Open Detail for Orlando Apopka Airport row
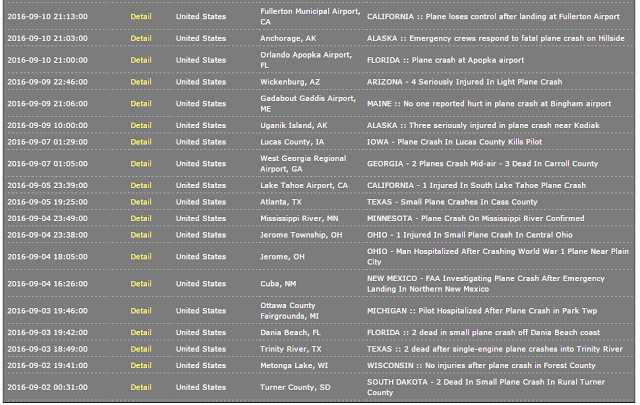Image resolution: width=640 pixels, height=405 pixels. tap(141, 60)
